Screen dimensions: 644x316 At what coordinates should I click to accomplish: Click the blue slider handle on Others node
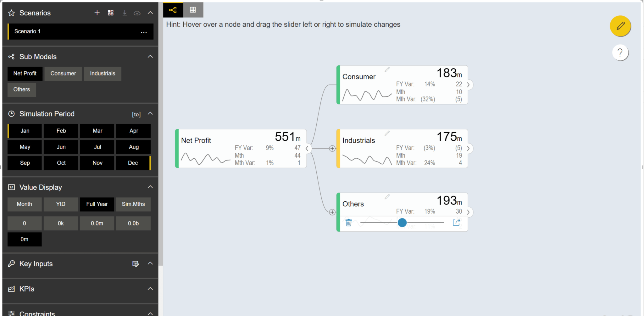tap(402, 222)
